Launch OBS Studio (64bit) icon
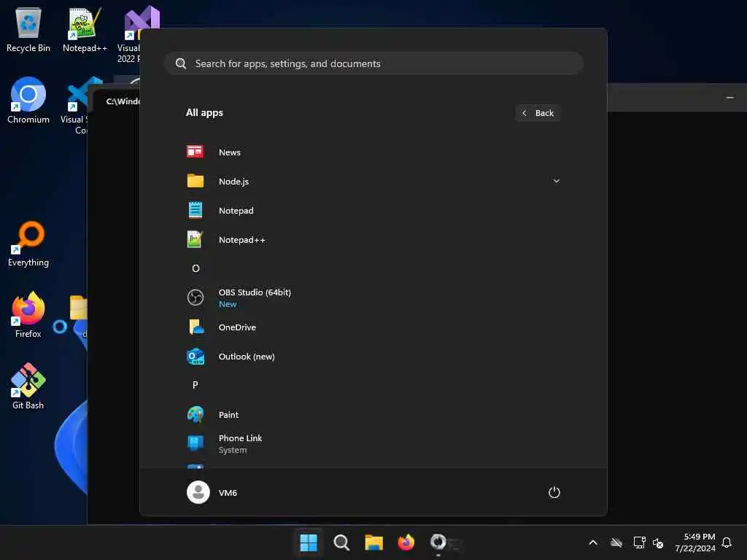Viewport: 747px width, 560px height. point(196,297)
